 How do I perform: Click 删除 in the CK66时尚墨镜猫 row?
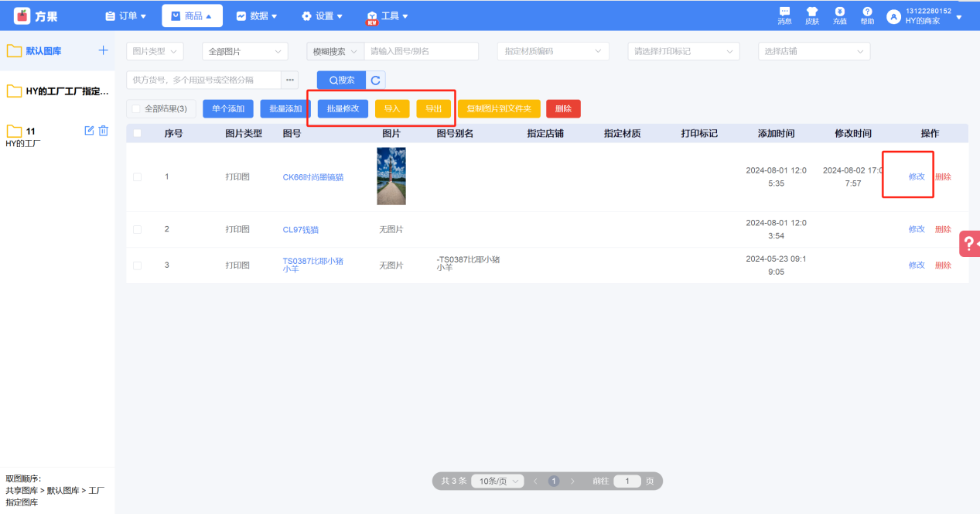pyautogui.click(x=943, y=177)
